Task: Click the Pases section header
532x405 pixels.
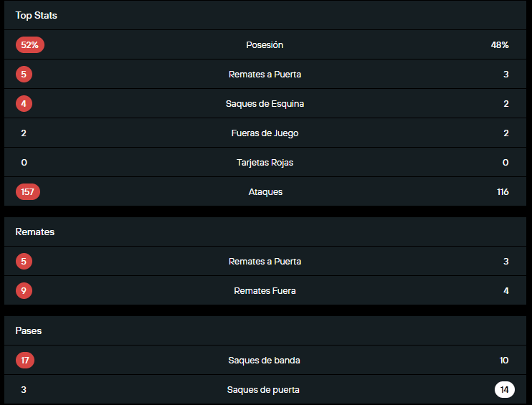Action: [x=29, y=330]
